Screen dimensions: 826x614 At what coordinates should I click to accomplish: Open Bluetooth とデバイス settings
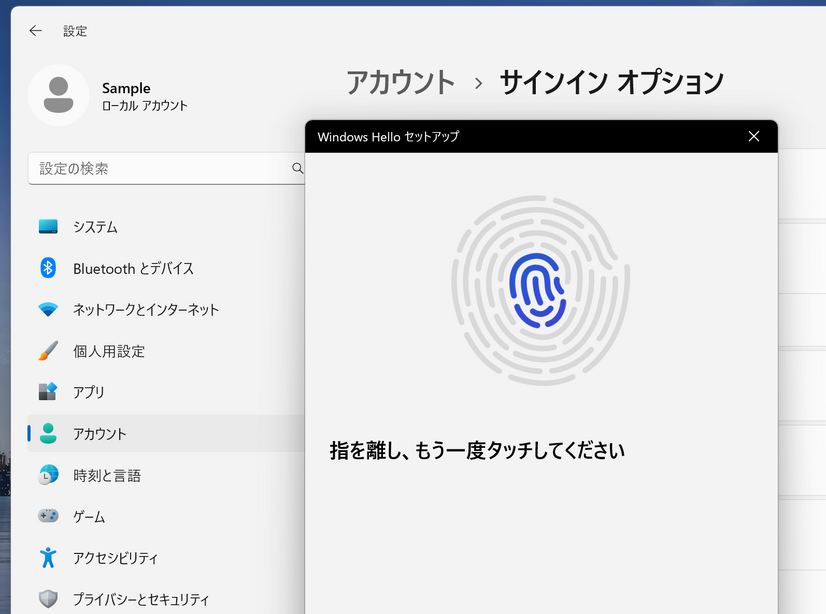pos(166,268)
